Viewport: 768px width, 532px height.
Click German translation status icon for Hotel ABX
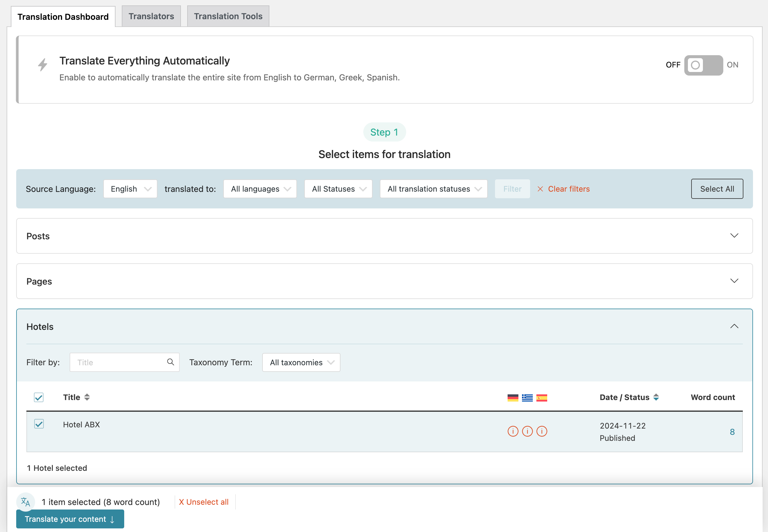pos(513,431)
